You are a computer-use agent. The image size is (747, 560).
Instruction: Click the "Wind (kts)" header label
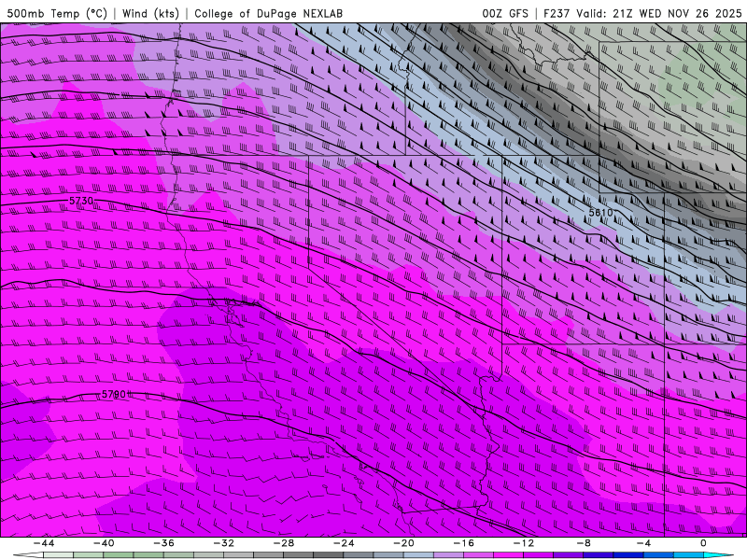coord(150,13)
